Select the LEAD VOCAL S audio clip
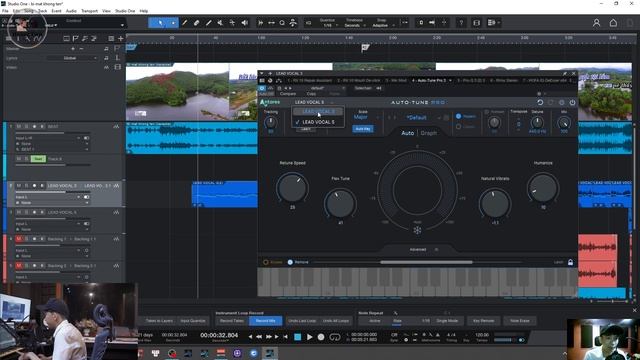This screenshot has height=360, width=640. click(224, 194)
